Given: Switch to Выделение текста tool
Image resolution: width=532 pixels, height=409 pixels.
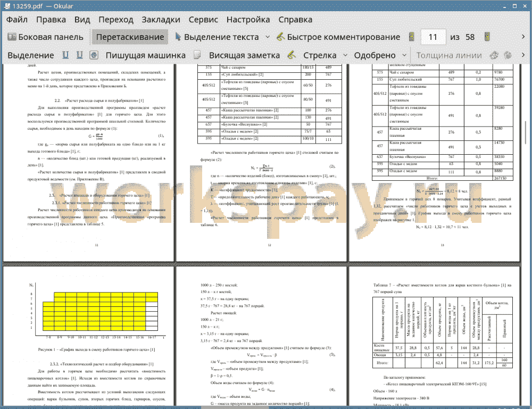Looking at the screenshot, I should click(217, 37).
